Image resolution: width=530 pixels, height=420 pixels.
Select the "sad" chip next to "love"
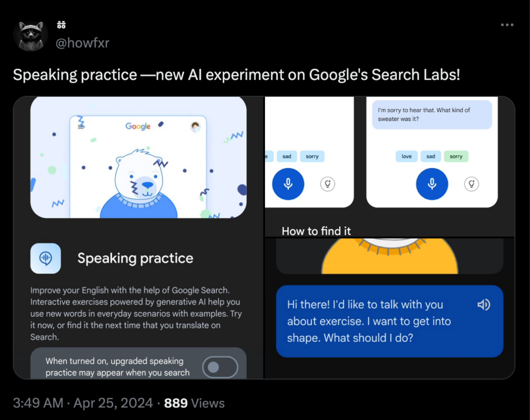pos(431,156)
